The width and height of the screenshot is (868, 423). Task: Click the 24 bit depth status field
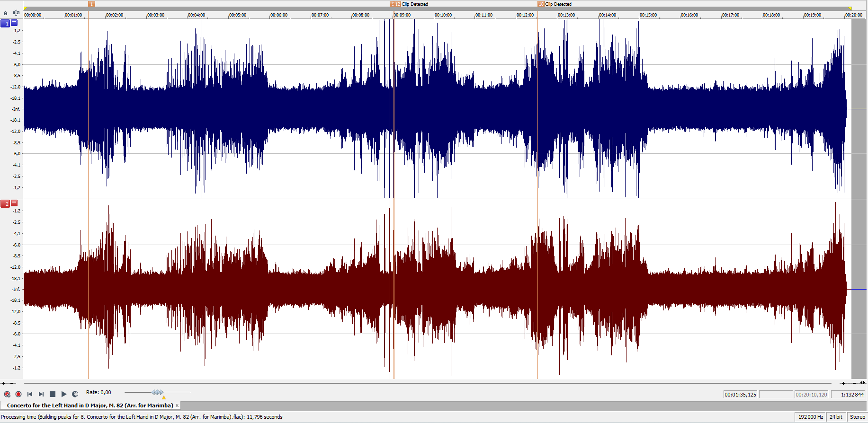(836, 417)
